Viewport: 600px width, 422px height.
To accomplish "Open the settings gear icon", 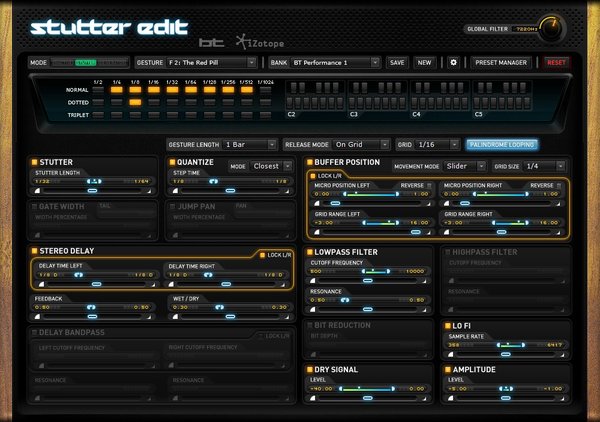I will point(453,62).
